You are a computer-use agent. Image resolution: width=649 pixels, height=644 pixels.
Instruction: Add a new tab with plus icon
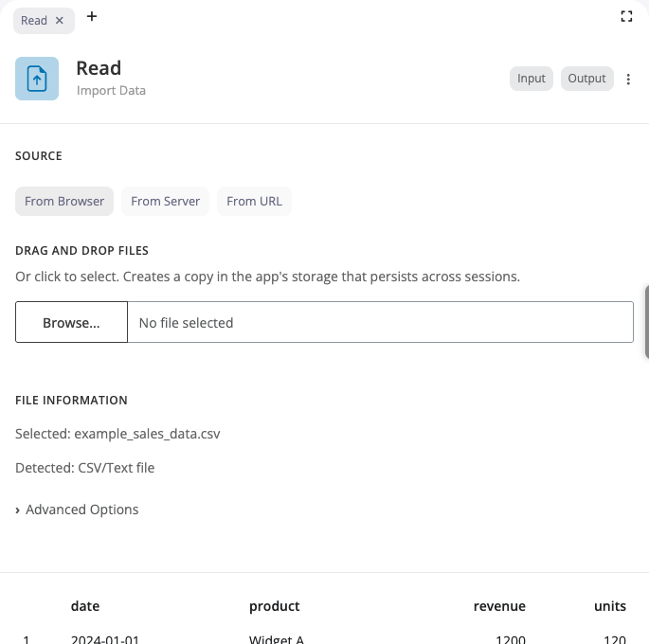point(92,16)
